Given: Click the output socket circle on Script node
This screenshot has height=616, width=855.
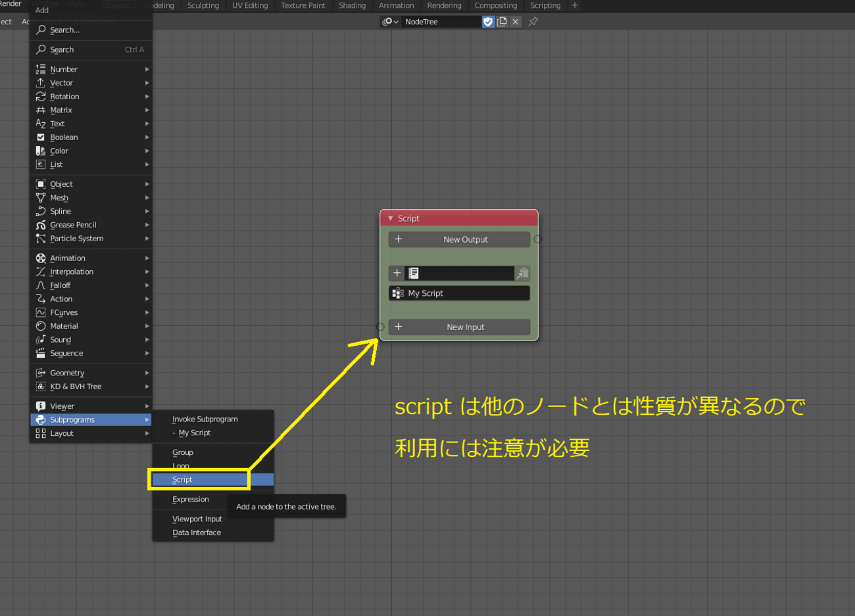Looking at the screenshot, I should (538, 239).
